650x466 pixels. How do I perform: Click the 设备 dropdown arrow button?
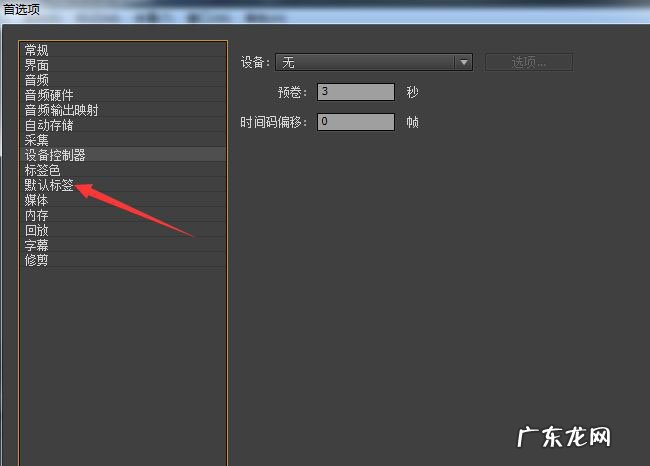pos(463,63)
